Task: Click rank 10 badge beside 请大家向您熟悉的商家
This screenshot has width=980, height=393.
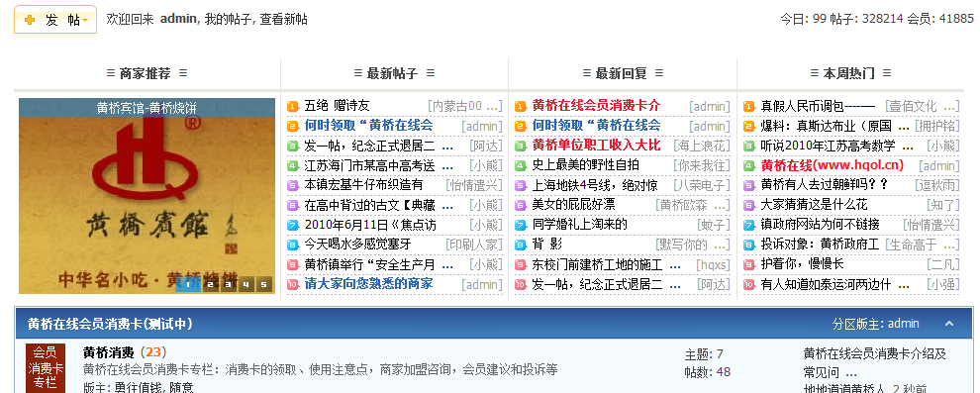Action: click(x=293, y=284)
